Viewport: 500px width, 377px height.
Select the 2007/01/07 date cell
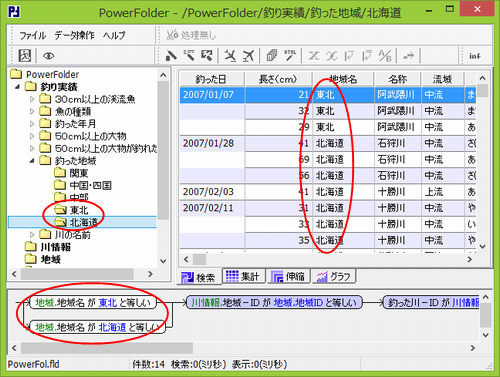(x=212, y=95)
